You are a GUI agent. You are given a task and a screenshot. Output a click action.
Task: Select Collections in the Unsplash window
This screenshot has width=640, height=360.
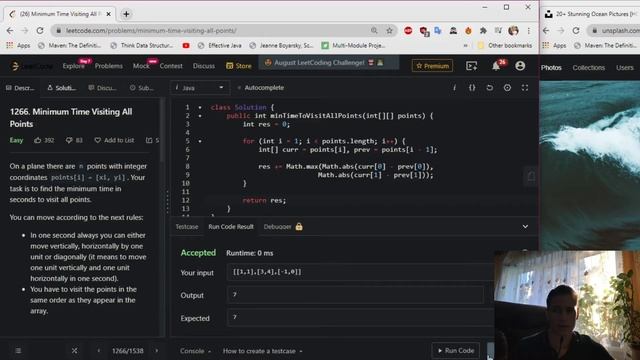pyautogui.click(x=589, y=68)
